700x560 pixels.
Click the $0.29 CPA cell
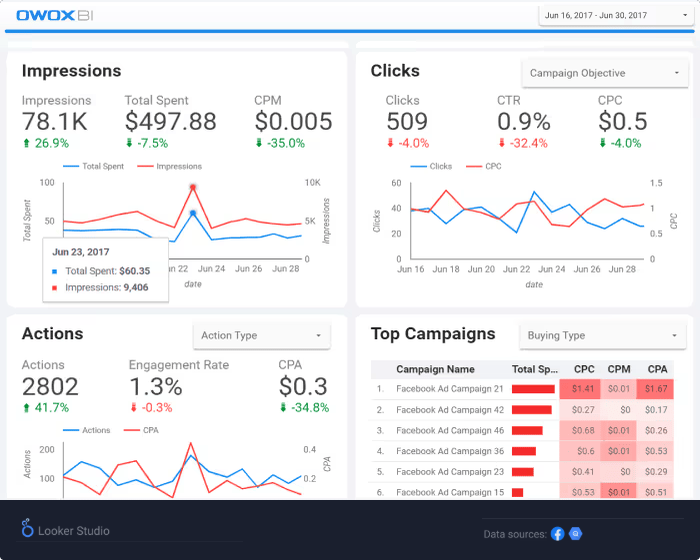click(655, 472)
